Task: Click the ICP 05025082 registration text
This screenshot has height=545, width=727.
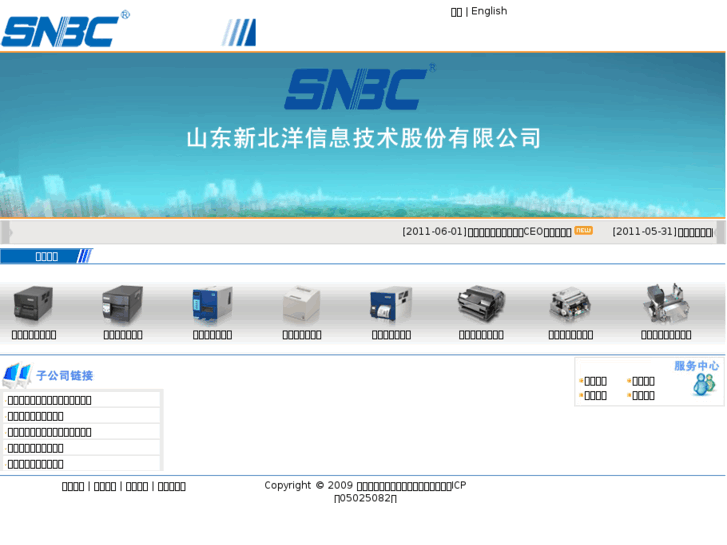Action: point(365,498)
